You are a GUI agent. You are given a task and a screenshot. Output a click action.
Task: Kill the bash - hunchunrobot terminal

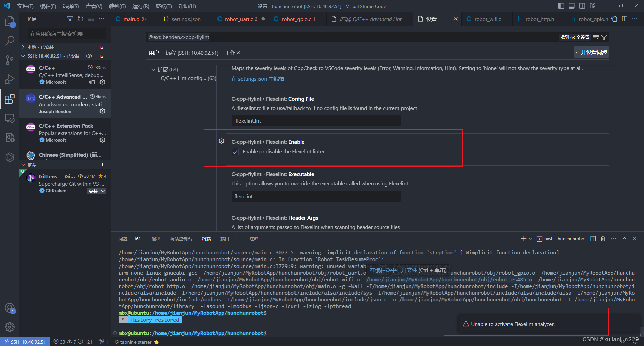[x=603, y=238]
